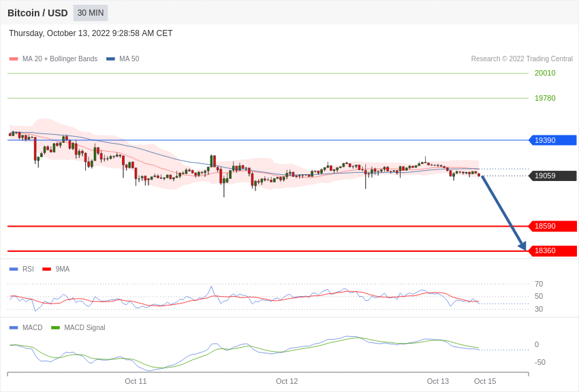Select the 20010 resistance level label
Image resolution: width=579 pixels, height=392 pixels.
[x=545, y=73]
